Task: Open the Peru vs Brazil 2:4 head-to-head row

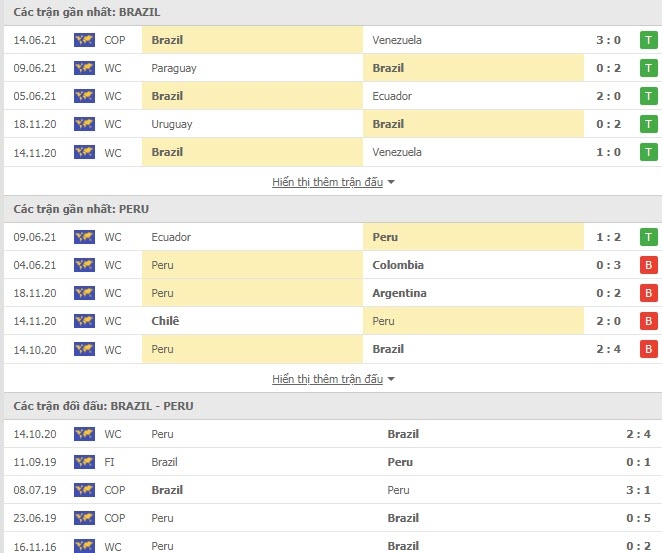Action: 333,434
